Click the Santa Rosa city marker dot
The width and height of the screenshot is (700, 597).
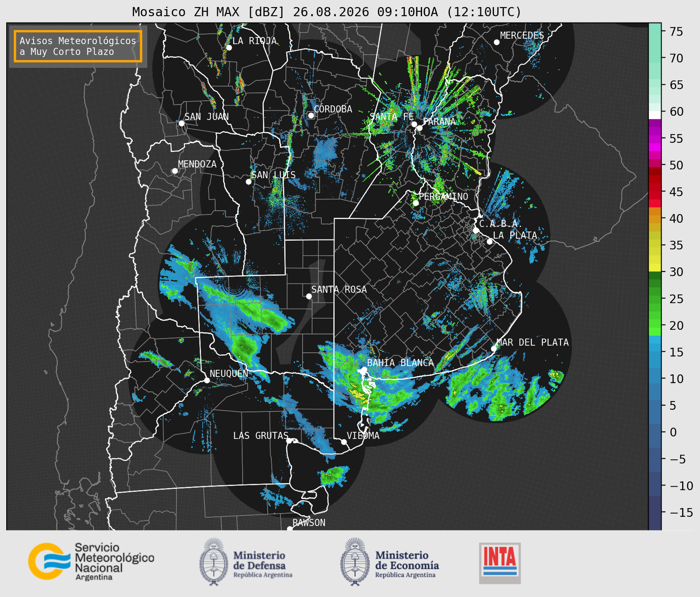[309, 296]
